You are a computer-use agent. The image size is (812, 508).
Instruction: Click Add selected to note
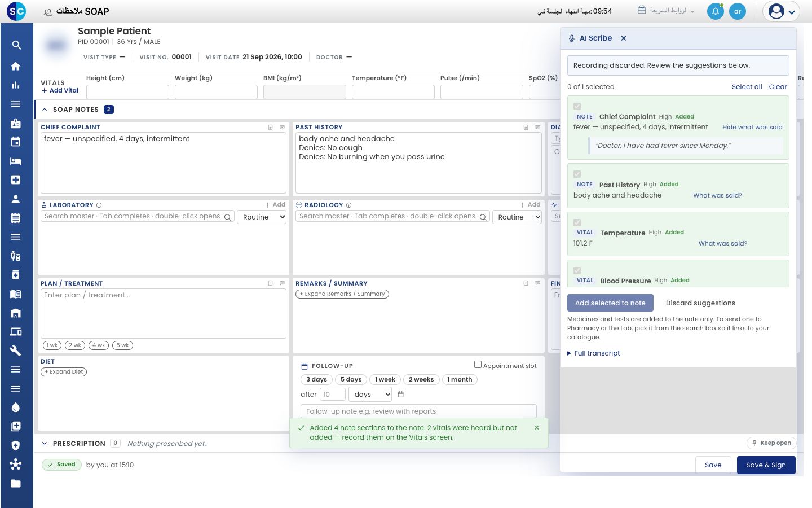pos(610,303)
